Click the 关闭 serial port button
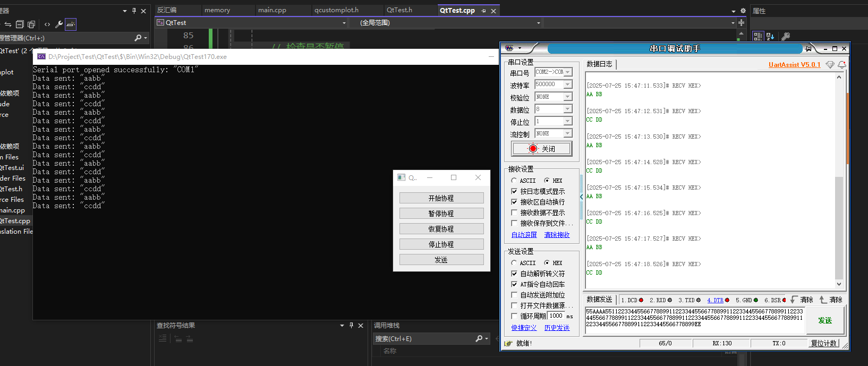The width and height of the screenshot is (868, 366). click(x=542, y=149)
